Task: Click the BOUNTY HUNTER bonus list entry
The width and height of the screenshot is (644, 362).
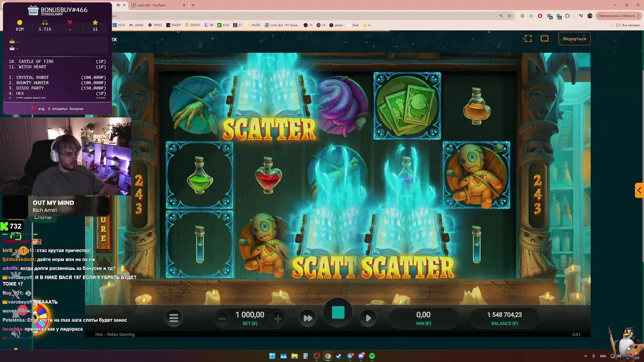Action: [57, 83]
